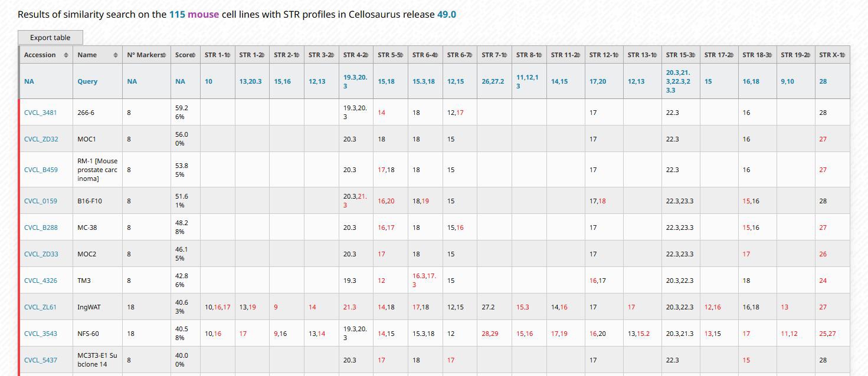Sort by STR 6-7 column arrow
Screen dimensions: 868x376
click(470, 55)
